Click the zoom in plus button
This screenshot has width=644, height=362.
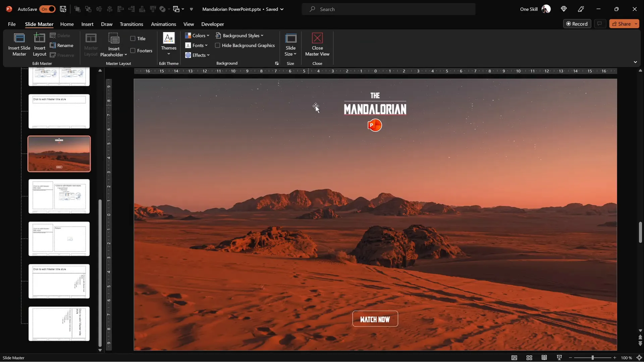615,358
